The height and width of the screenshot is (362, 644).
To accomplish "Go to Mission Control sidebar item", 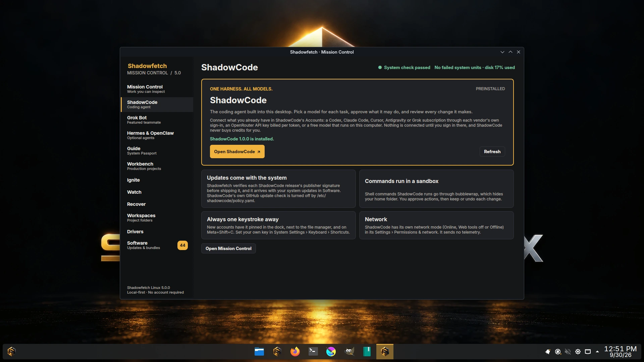I will pyautogui.click(x=157, y=89).
